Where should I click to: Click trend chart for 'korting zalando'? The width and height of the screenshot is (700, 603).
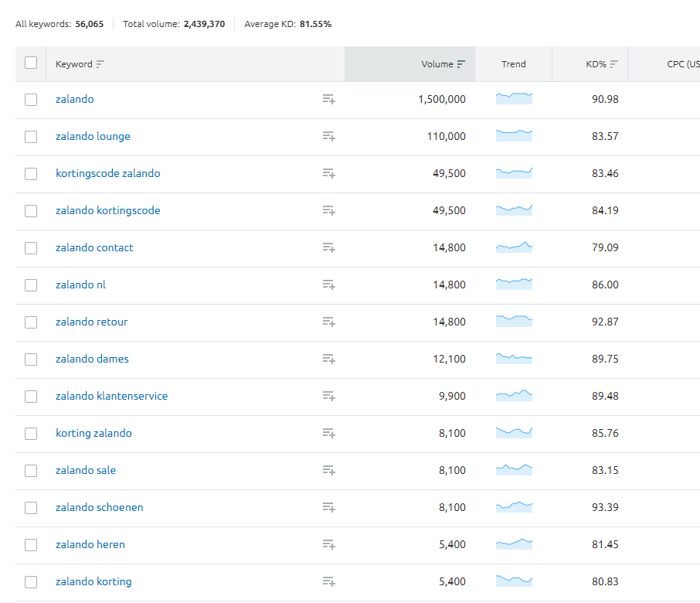click(514, 432)
